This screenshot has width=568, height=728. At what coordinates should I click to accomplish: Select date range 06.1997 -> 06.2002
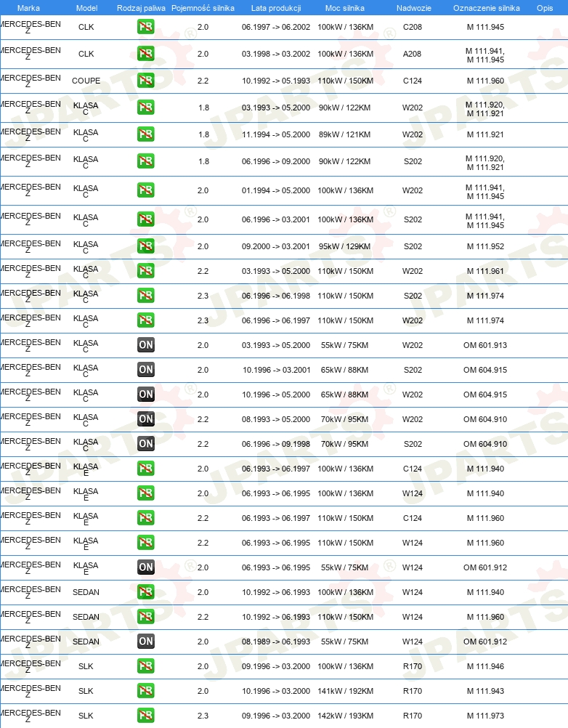[x=276, y=27]
